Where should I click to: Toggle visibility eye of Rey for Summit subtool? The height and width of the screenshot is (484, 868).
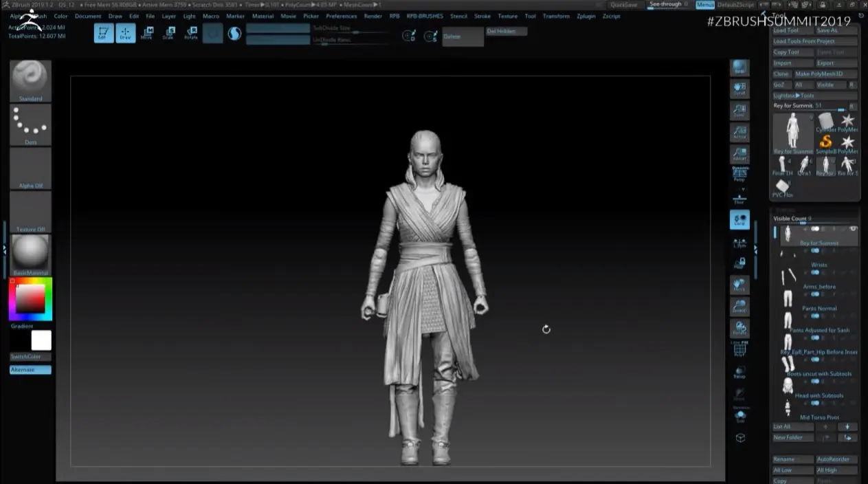854,228
